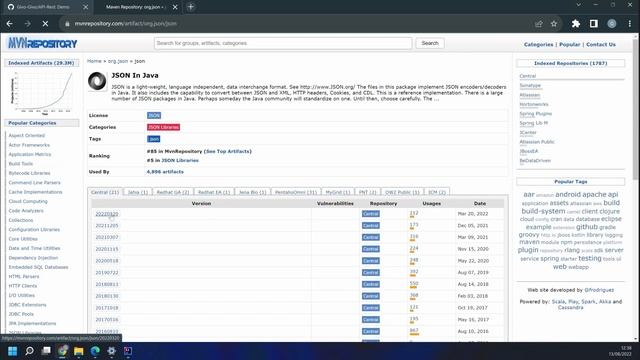Click the JSON license badge
Viewport: 640px width, 360px height.
pyautogui.click(x=154, y=116)
